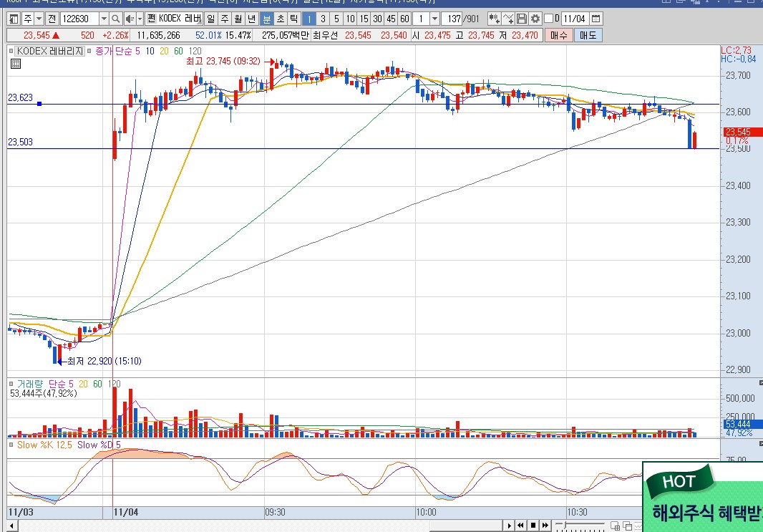Open chart settings with the gear icon
This screenshot has height=532, width=763.
535,19
